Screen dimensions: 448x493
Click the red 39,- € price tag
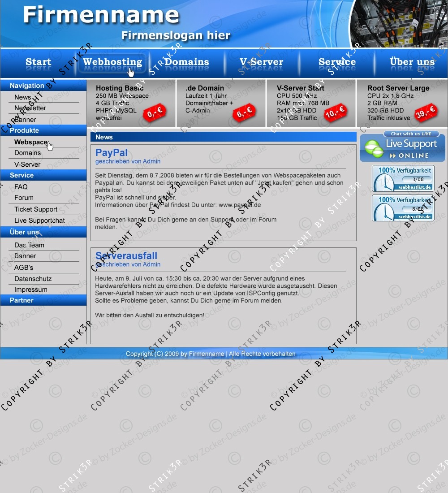(425, 113)
